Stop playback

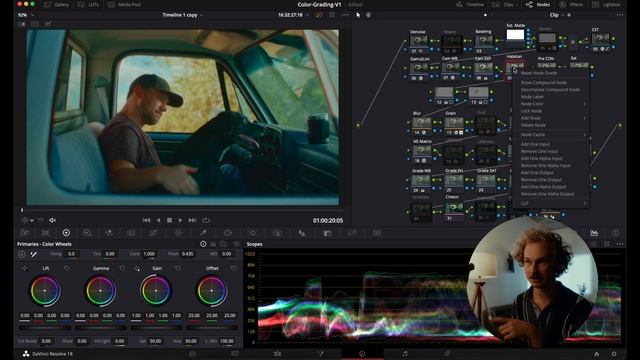(x=169, y=220)
